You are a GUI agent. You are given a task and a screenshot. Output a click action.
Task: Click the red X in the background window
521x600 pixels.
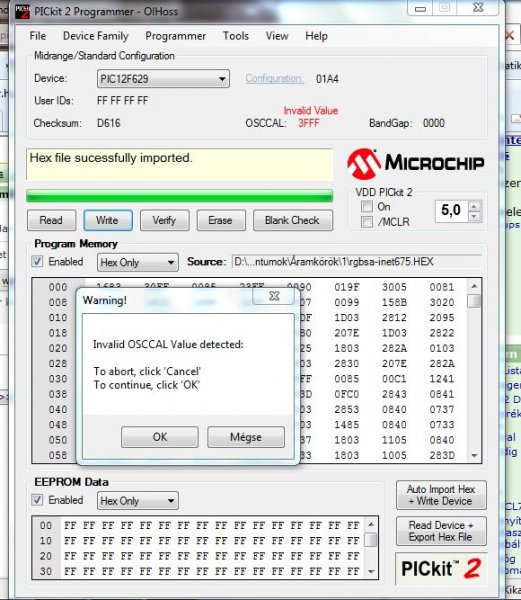[510, 36]
